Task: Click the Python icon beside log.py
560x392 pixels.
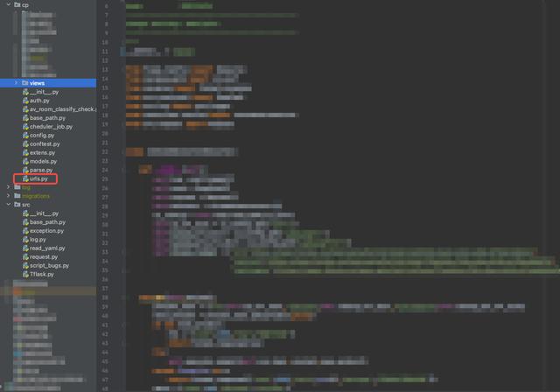Action: 25,240
